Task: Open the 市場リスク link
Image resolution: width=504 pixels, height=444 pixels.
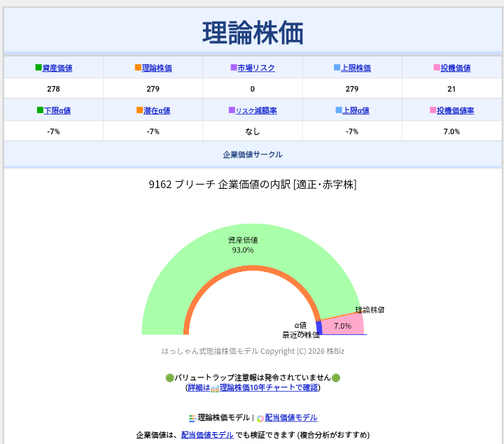Action: [x=256, y=68]
